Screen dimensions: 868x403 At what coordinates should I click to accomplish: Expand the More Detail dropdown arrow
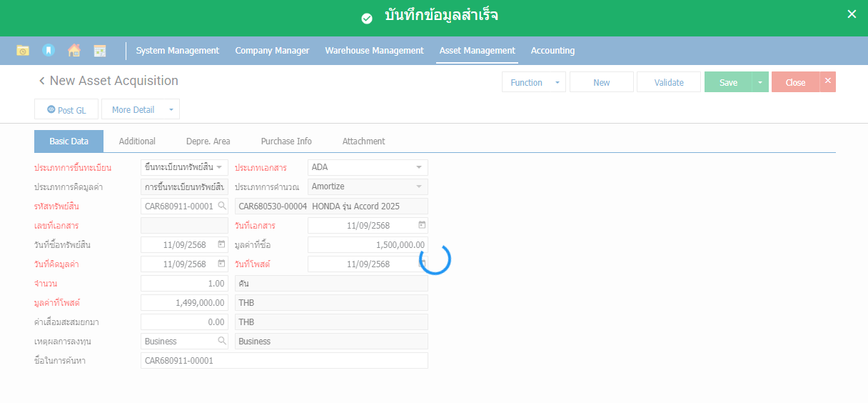click(x=171, y=110)
